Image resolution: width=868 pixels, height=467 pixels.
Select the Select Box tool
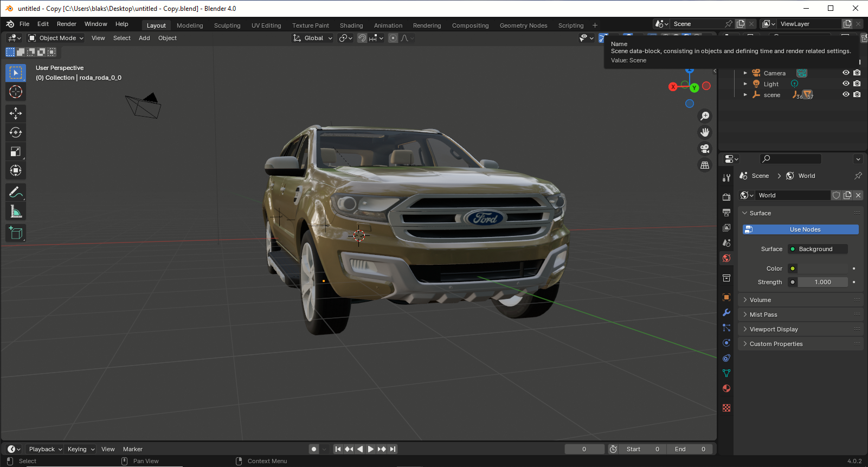(16, 73)
